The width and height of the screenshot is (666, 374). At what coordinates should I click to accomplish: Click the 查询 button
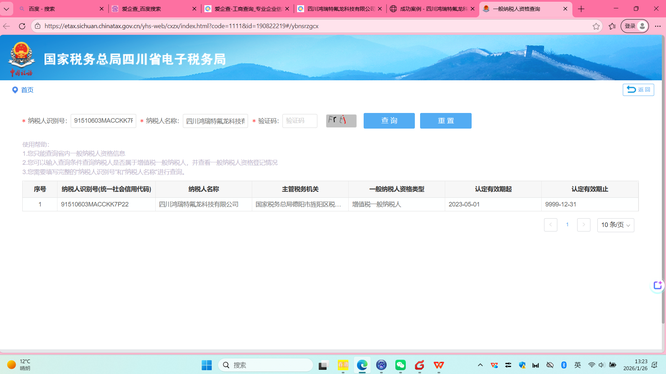[x=389, y=121]
